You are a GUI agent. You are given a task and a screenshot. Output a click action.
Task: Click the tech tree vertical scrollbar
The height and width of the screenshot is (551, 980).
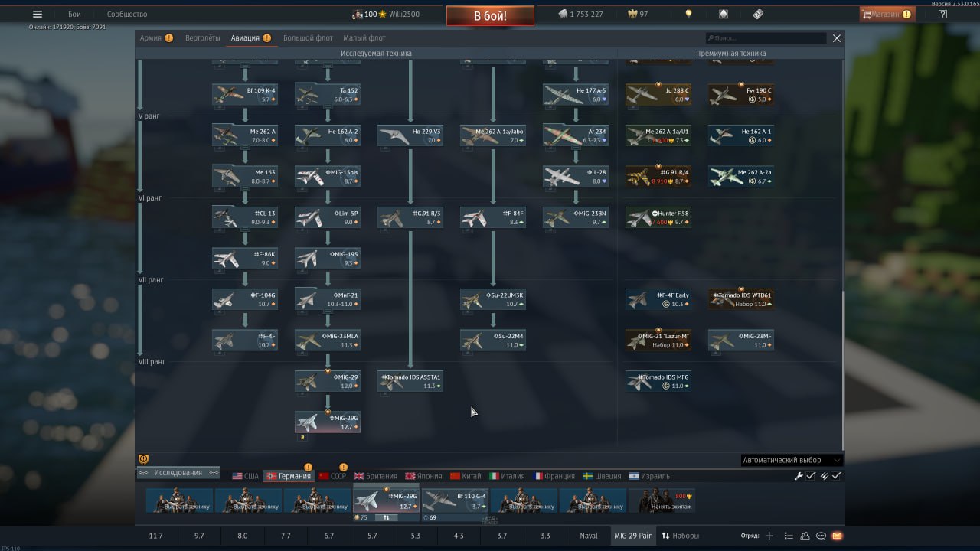[x=844, y=371]
